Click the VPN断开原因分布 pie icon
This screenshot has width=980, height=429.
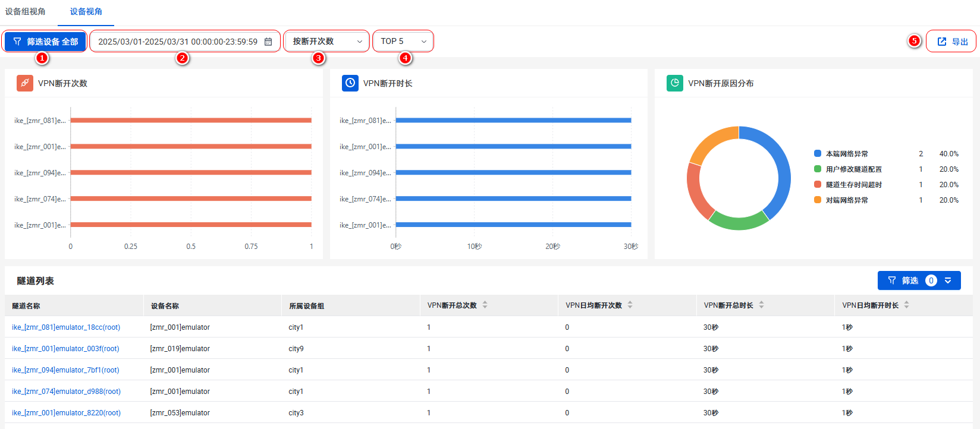[675, 83]
